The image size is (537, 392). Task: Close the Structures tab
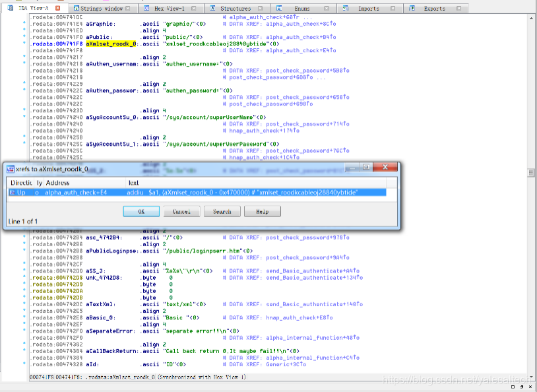(260, 8)
